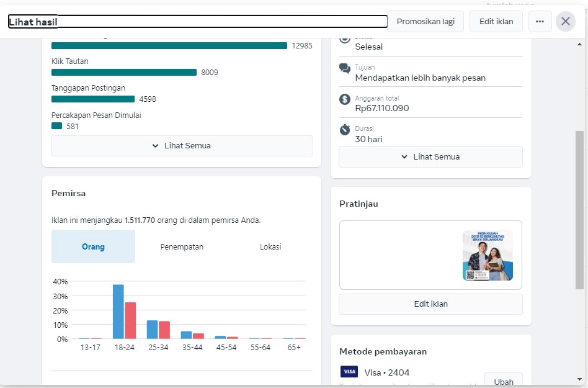Click Ubah to change the payment method
This screenshot has width=588, height=388.
click(x=503, y=379)
